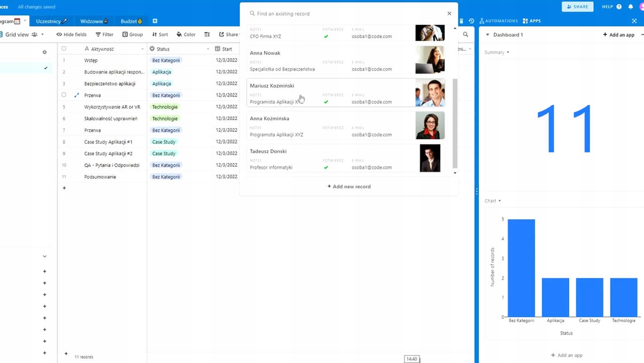Open the HELP menu
Image resolution: width=644 pixels, height=363 pixels.
click(611, 7)
